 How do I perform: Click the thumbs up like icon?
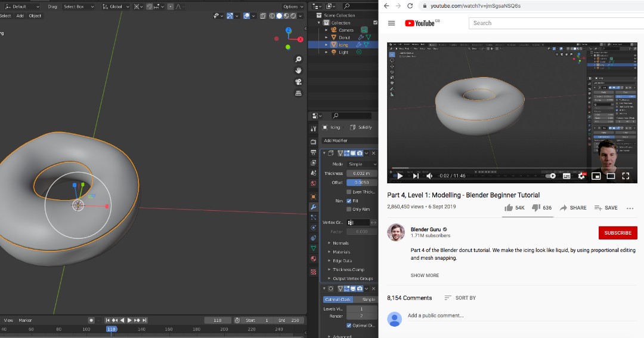509,208
